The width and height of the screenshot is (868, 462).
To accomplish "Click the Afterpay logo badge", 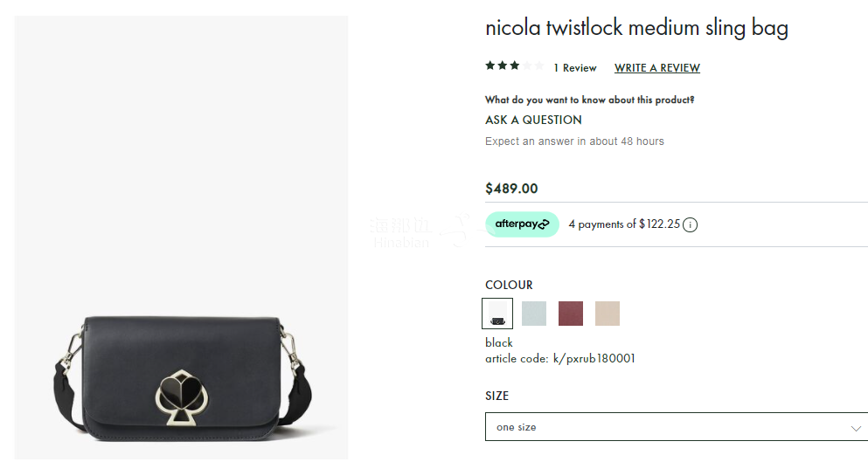I will point(522,224).
